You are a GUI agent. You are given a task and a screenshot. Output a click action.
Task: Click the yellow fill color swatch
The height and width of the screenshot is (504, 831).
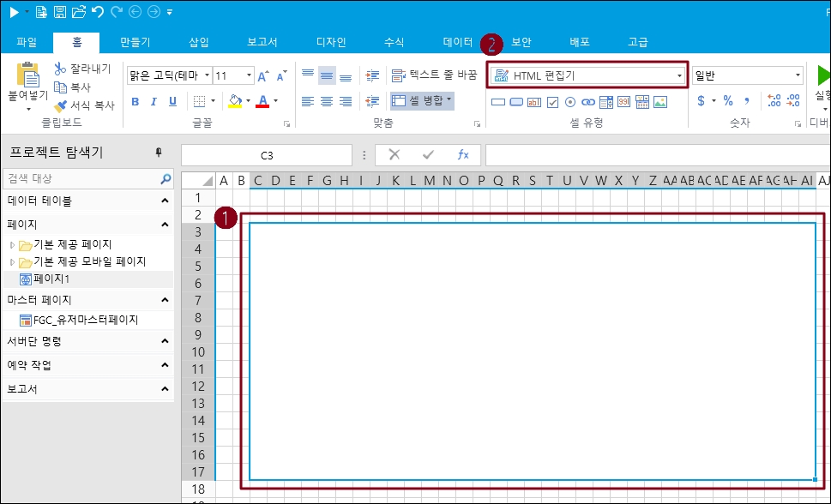[235, 101]
